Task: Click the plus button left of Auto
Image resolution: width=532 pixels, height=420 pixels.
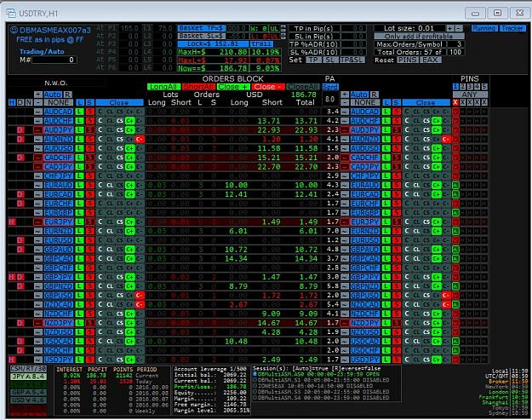Action: pos(38,95)
